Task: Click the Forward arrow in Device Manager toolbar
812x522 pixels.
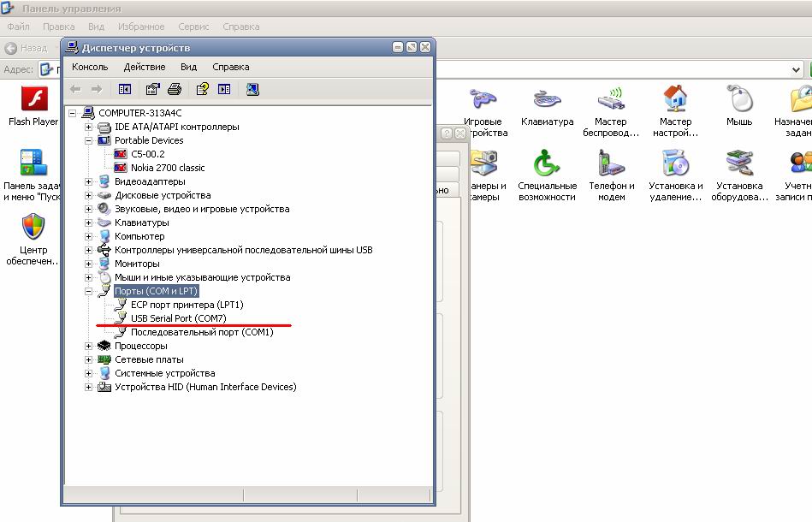Action: tap(97, 90)
